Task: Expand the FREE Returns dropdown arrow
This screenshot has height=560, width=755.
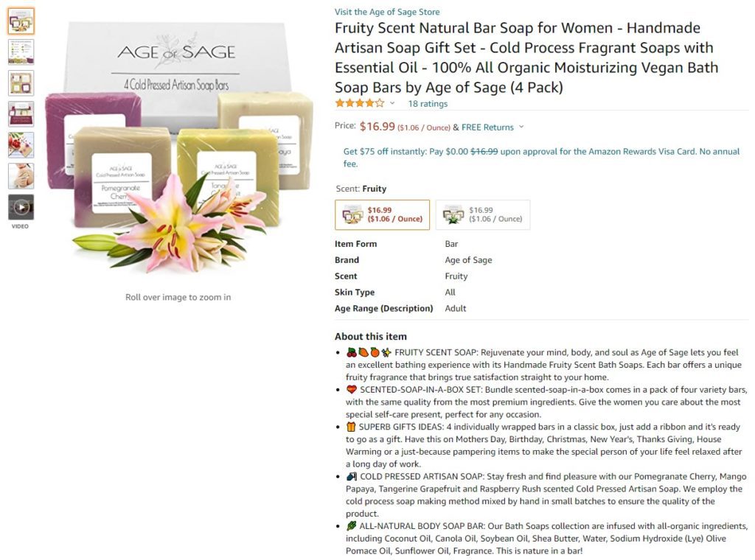Action: [x=521, y=127]
